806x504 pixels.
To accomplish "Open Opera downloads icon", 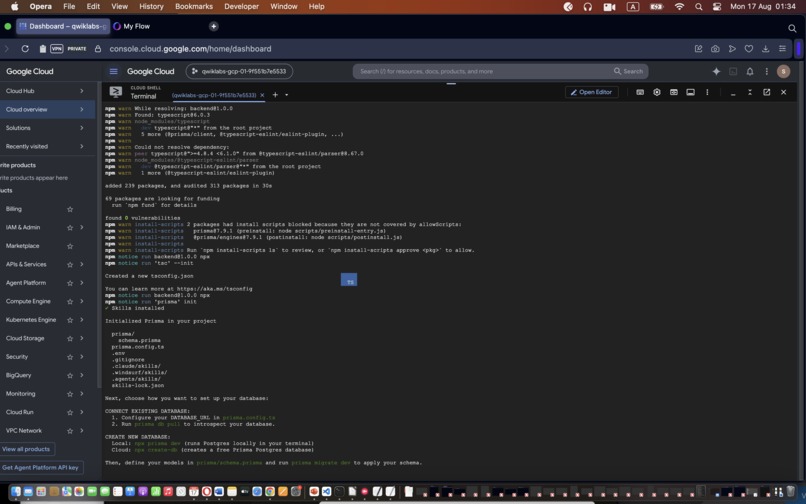I will pos(765,48).
